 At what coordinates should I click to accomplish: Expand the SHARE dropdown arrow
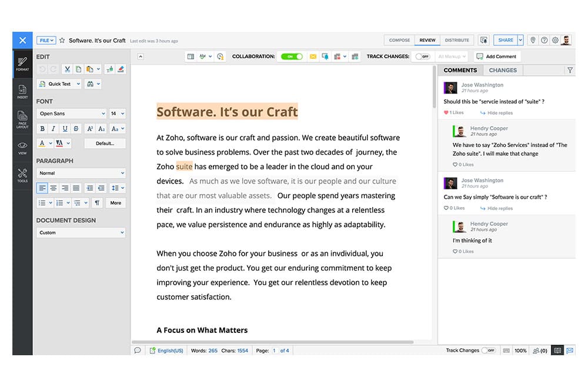point(520,40)
